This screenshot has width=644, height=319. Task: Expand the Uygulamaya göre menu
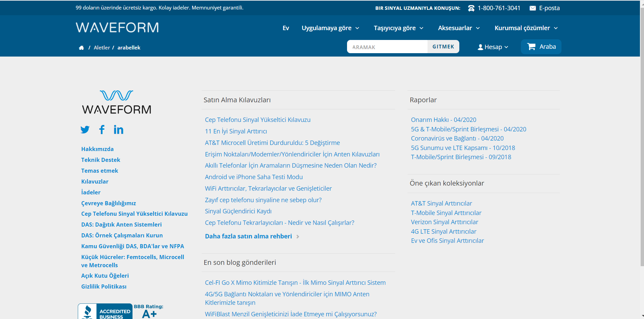pyautogui.click(x=330, y=28)
